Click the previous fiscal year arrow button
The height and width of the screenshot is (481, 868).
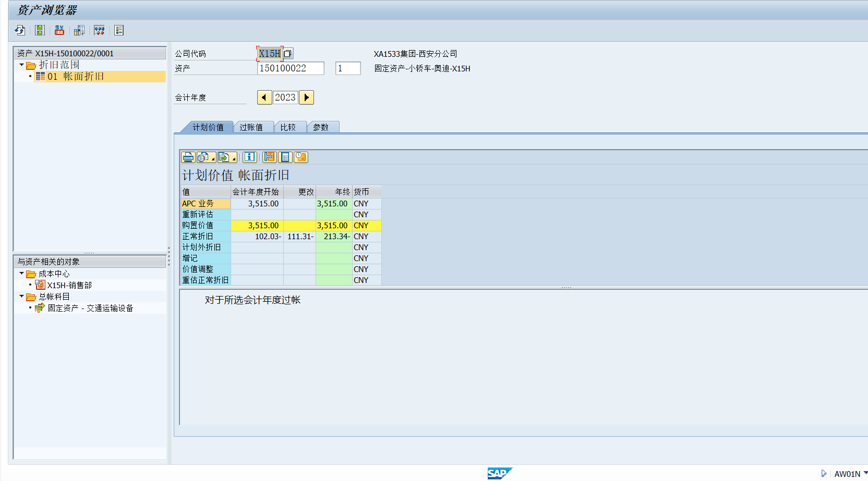(264, 97)
